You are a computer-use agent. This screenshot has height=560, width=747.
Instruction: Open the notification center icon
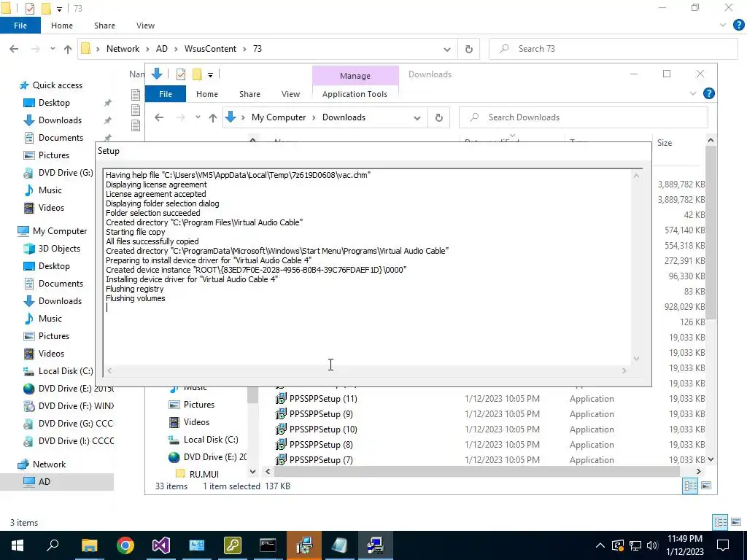coord(723,545)
